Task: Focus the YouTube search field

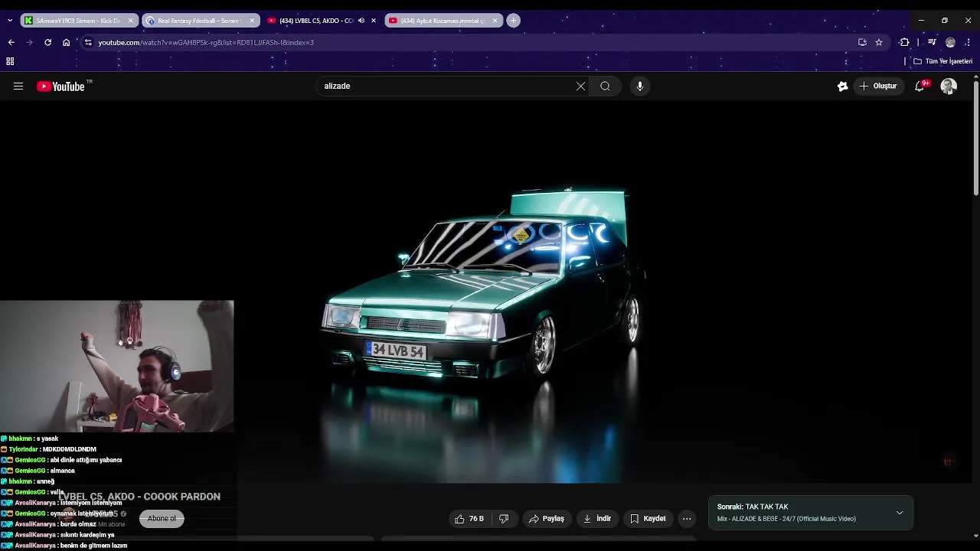Action: click(x=448, y=86)
